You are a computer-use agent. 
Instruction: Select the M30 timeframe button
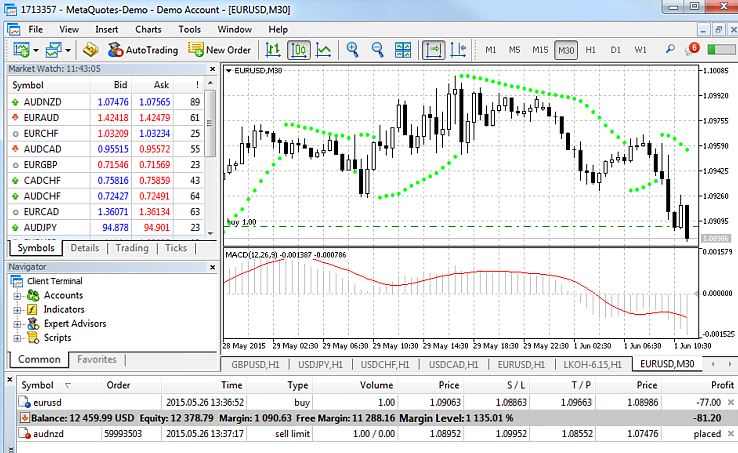[566, 50]
